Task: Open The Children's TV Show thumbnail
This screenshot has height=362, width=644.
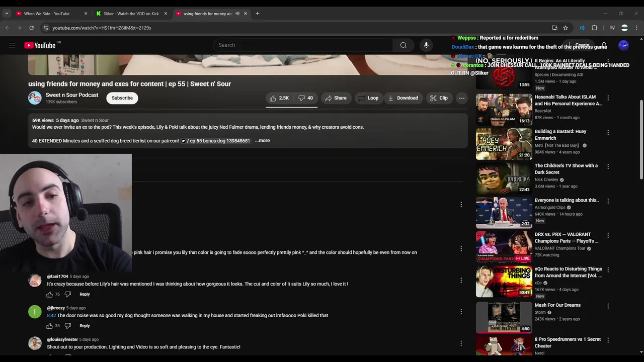Action: [504, 178]
